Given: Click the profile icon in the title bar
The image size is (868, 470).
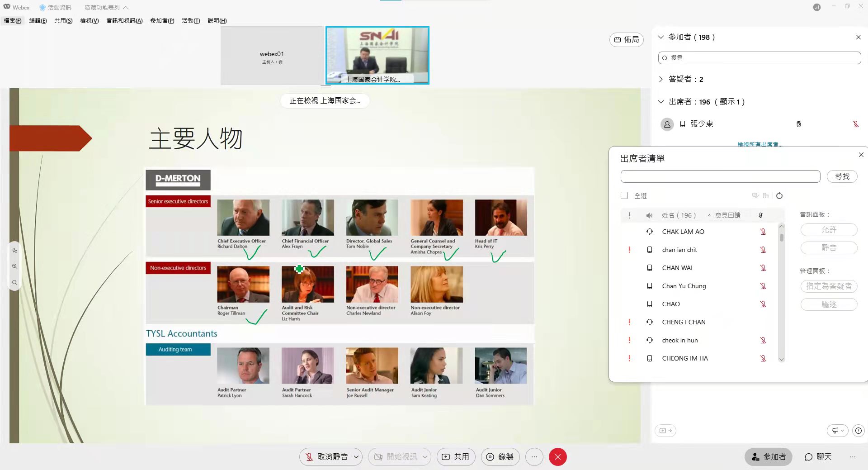Looking at the screenshot, I should 817,7.
